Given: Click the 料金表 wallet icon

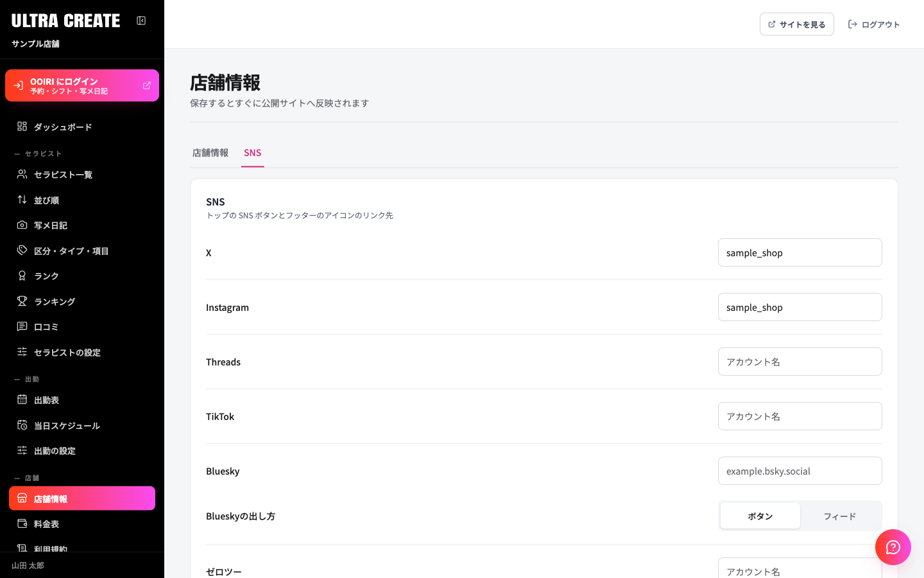Looking at the screenshot, I should [x=22, y=523].
